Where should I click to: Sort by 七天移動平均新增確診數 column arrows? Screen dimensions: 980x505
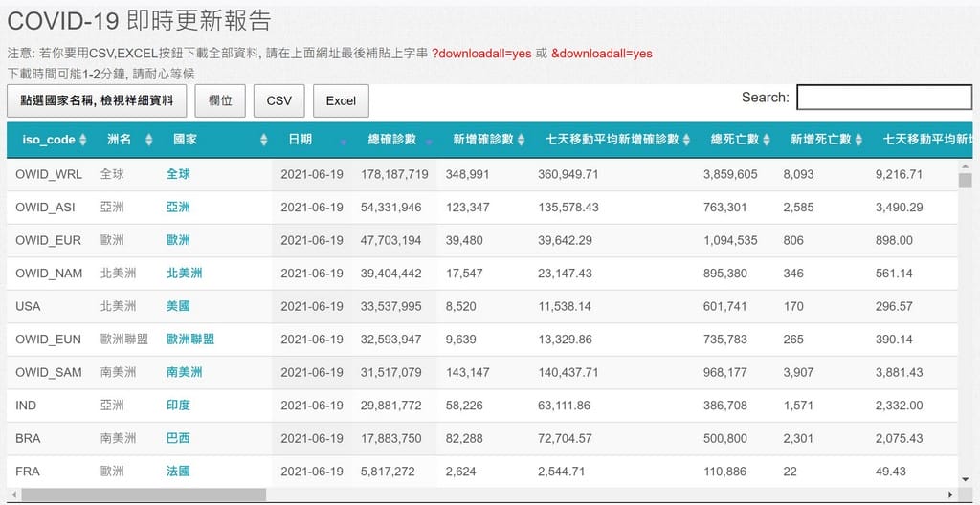click(686, 140)
